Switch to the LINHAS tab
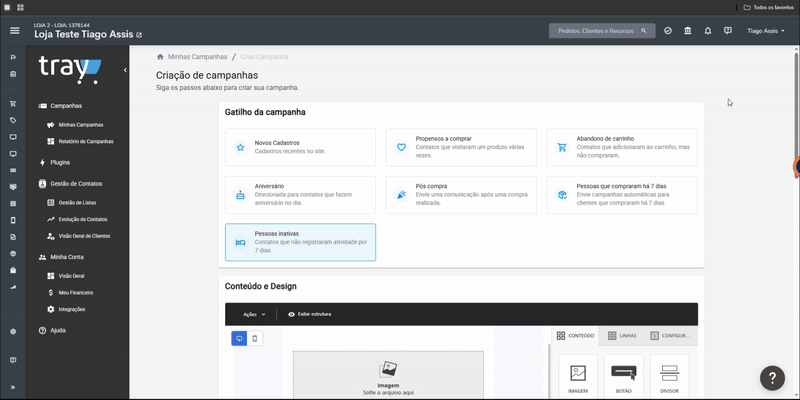 [622, 336]
